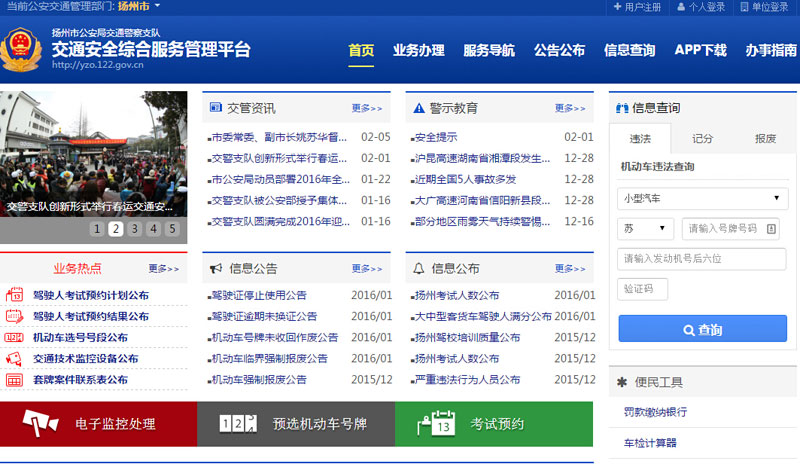Click camera icon beside 交通技术监控设备公布

(14, 358)
